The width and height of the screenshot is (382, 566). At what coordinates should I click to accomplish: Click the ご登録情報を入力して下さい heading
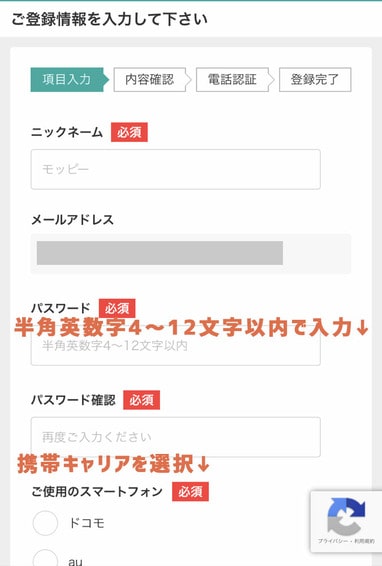[x=109, y=19]
